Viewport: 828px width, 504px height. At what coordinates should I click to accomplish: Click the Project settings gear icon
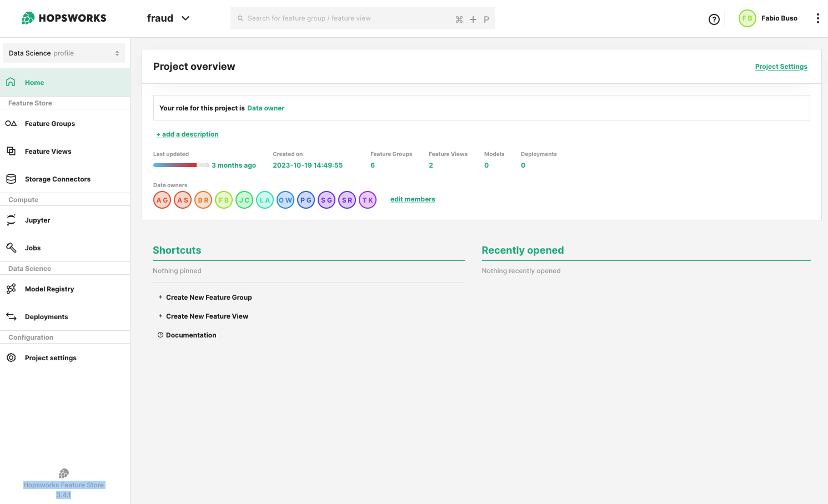[x=11, y=357]
